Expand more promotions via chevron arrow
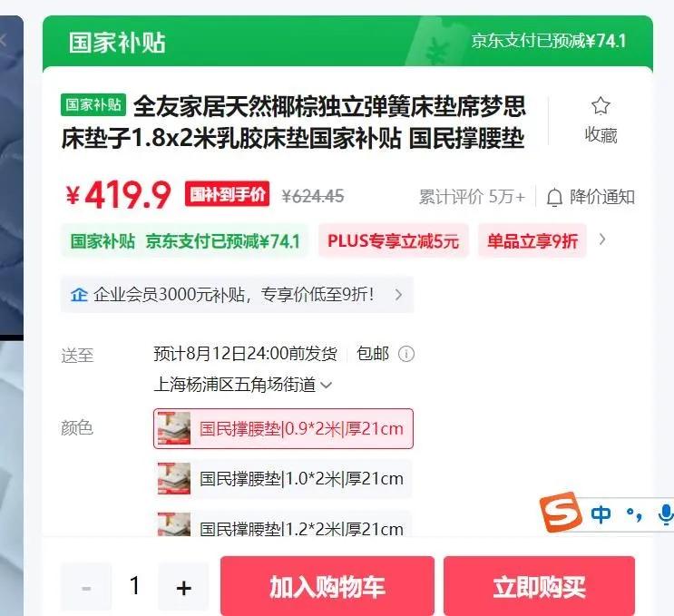 tap(602, 240)
